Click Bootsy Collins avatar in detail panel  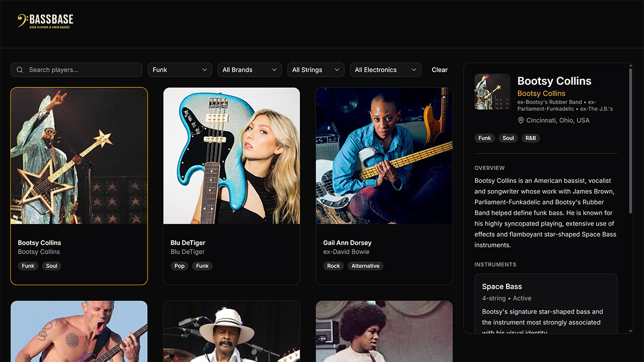coord(492,92)
